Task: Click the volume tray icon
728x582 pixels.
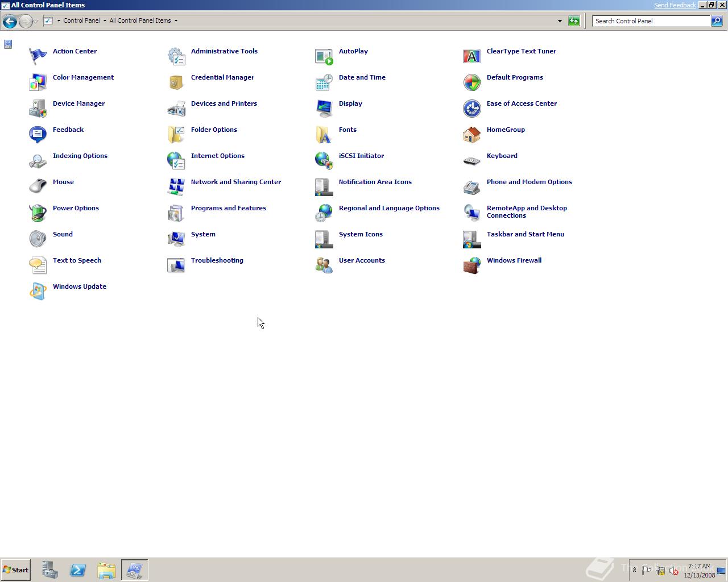Action: (674, 571)
